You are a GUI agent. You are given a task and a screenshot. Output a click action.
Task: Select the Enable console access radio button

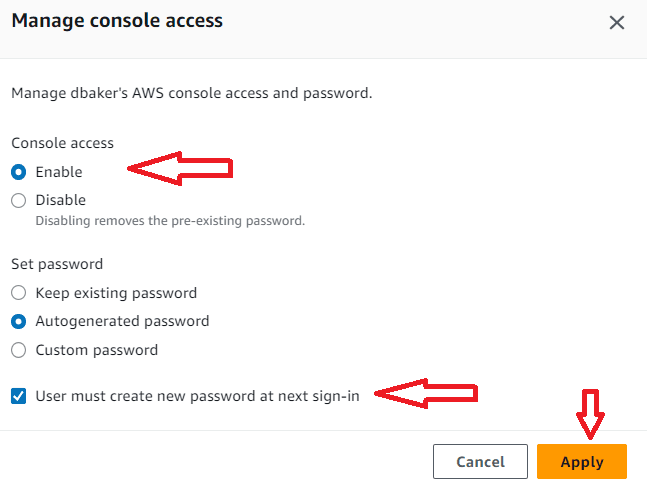[19, 172]
